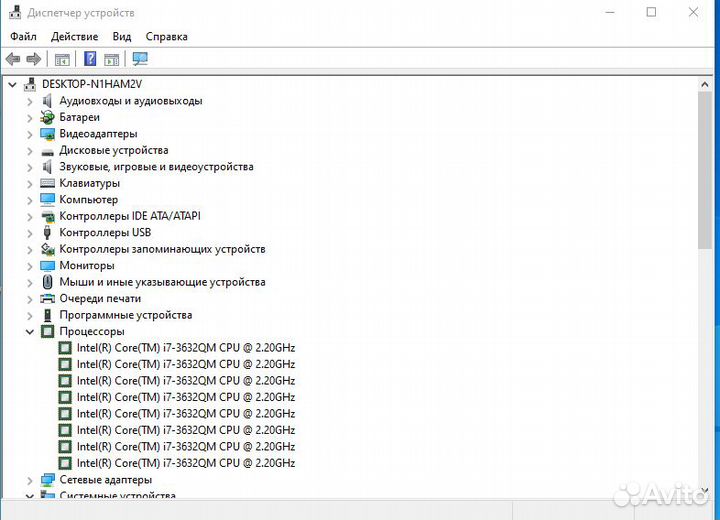Expand the Сетевые адаптеры arrow
The image size is (720, 520).
click(x=30, y=480)
